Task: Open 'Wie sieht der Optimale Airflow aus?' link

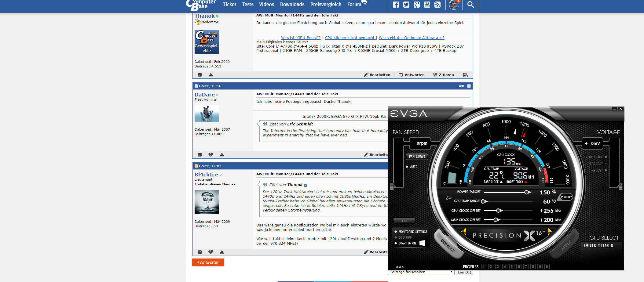Action: click(412, 38)
